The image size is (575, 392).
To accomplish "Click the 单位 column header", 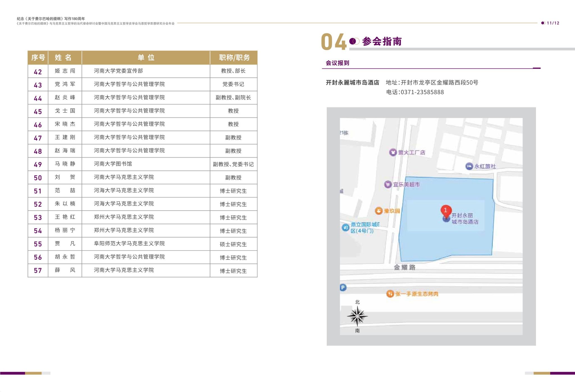I will pyautogui.click(x=146, y=58).
